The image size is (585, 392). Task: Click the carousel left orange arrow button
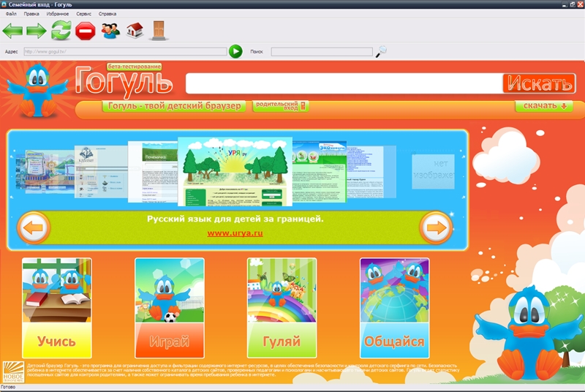[34, 227]
